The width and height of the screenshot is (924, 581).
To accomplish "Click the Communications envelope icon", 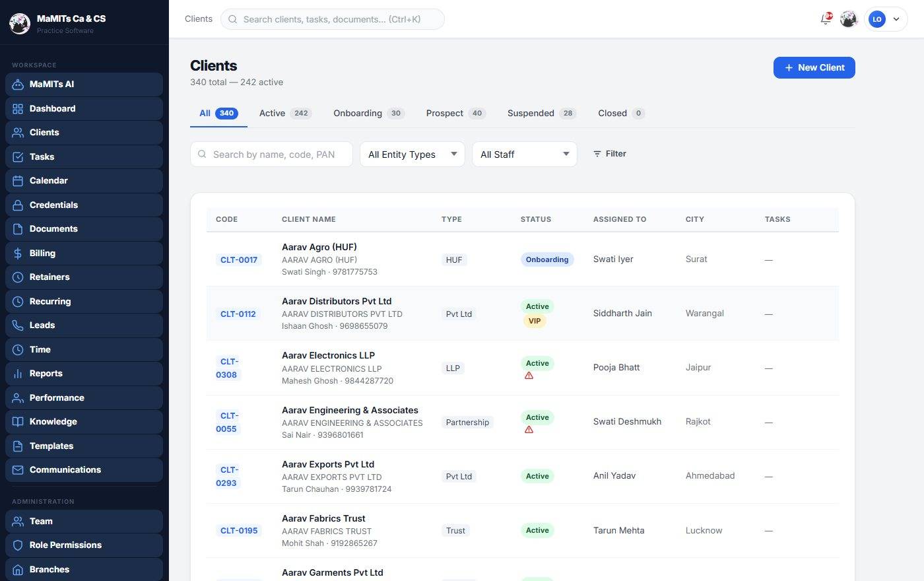I will [18, 470].
